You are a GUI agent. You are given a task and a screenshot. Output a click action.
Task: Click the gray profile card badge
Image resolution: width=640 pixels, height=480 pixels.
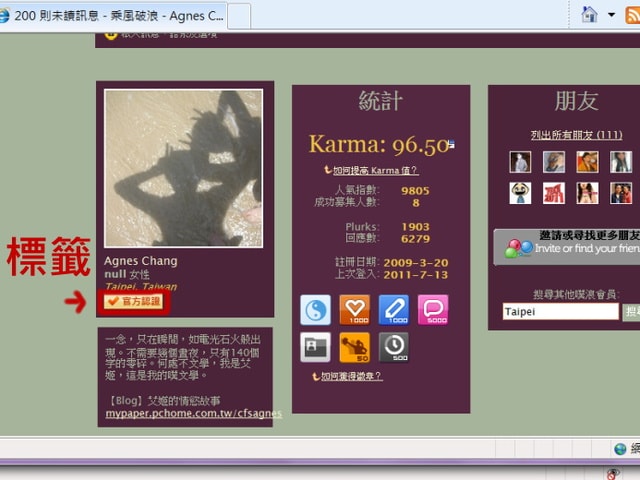tap(315, 347)
